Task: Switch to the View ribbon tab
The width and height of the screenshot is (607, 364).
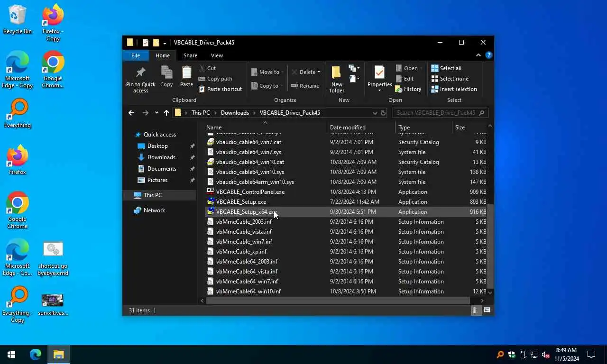Action: coord(217,55)
